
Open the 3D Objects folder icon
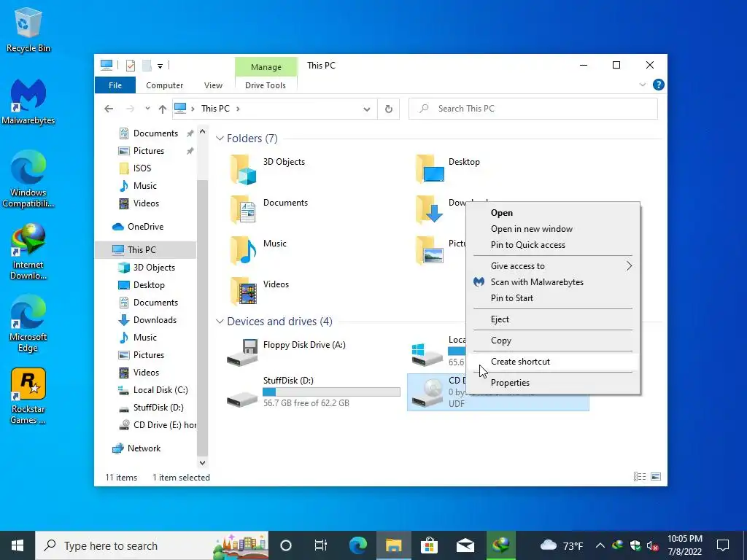click(244, 169)
